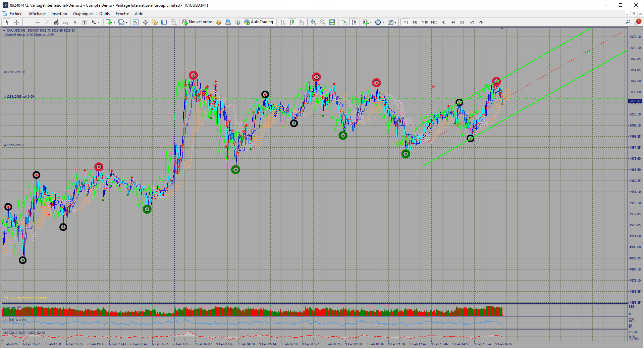The width and height of the screenshot is (644, 349).
Task: Activate the crosshair tool
Action: (x=16, y=22)
